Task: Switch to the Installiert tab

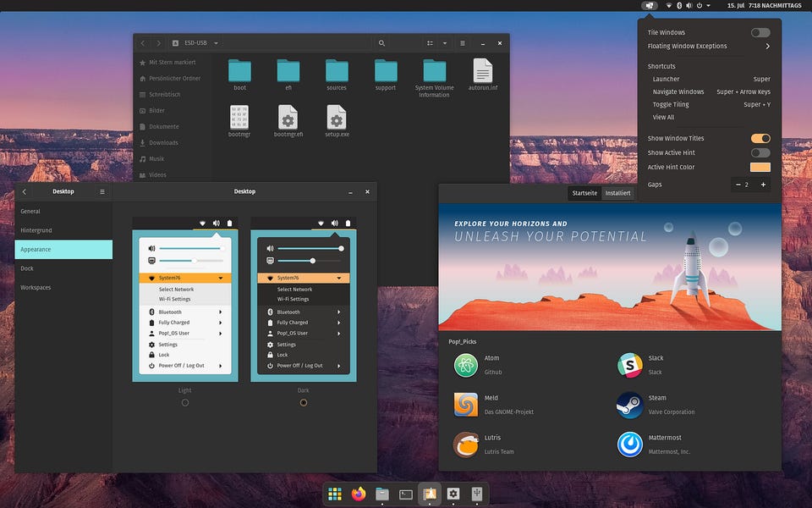Action: 617,193
